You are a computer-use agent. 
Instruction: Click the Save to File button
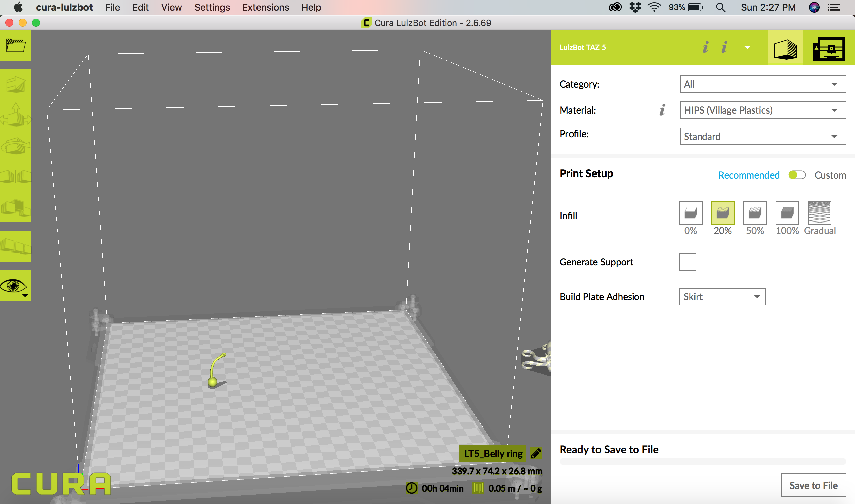click(x=813, y=485)
